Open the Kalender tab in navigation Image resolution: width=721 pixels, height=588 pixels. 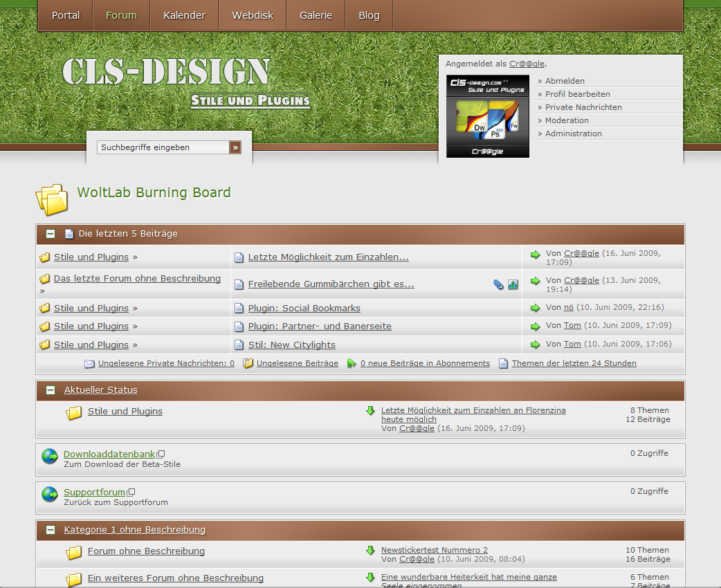pyautogui.click(x=184, y=15)
